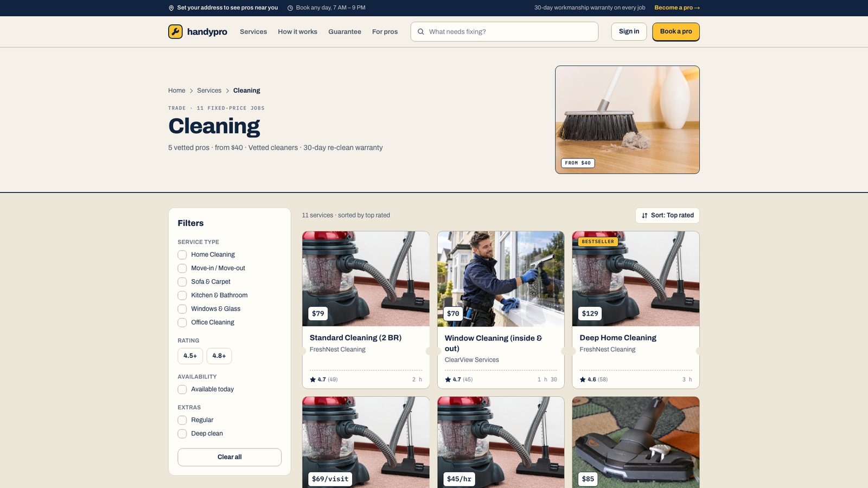Screen dimensions: 868x488
Task: Enable the Sofa & Carpet filter
Action: point(182,282)
